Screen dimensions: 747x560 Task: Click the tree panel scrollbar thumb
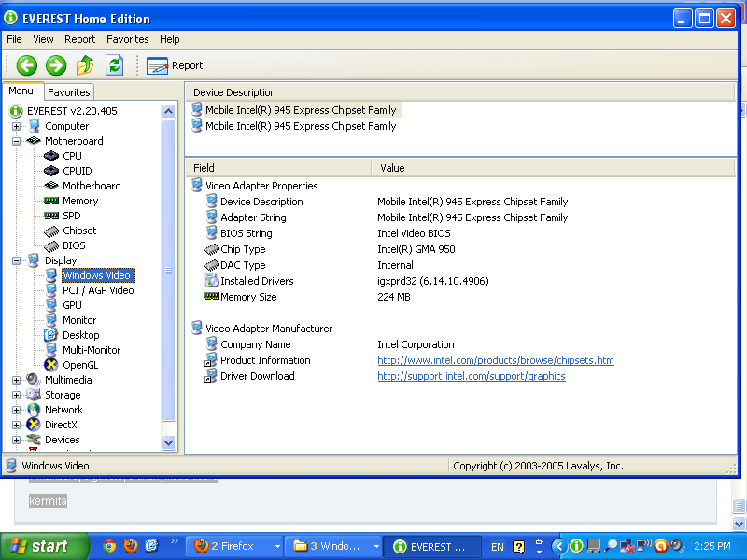168,271
